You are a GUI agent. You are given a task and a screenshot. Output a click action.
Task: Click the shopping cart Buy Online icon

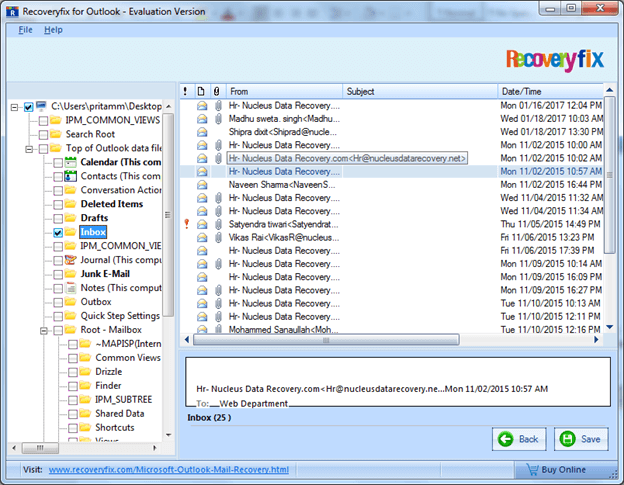(532, 469)
